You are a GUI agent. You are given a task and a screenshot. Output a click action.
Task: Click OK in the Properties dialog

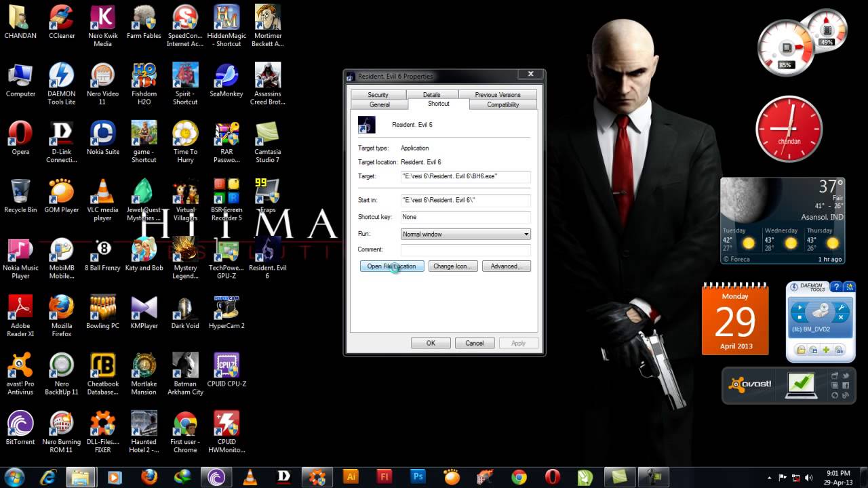(x=431, y=343)
